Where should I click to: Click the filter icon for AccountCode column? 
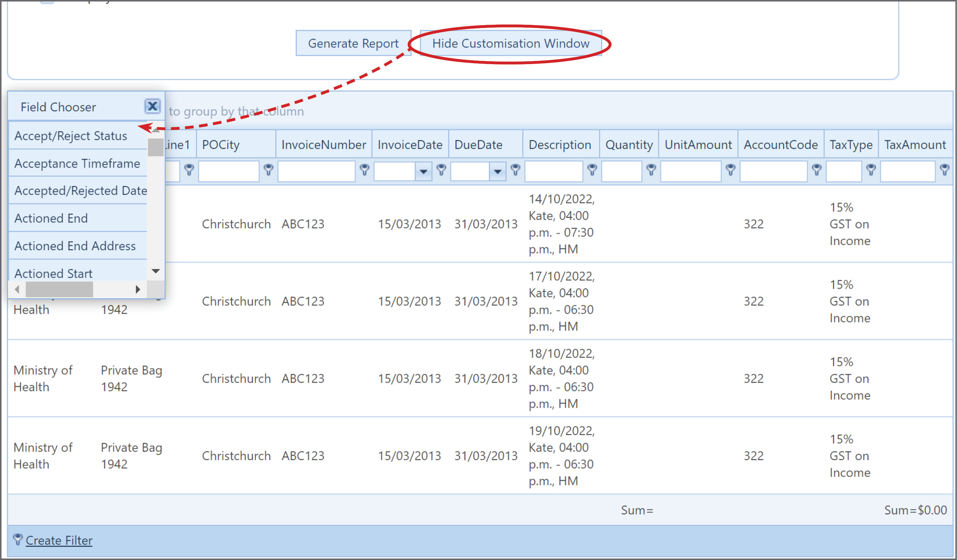pyautogui.click(x=816, y=170)
